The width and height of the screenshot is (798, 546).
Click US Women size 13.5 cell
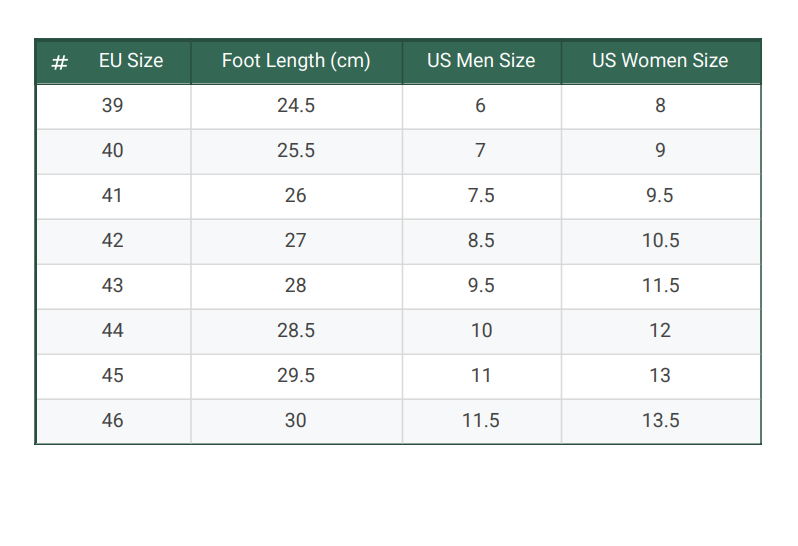(661, 421)
